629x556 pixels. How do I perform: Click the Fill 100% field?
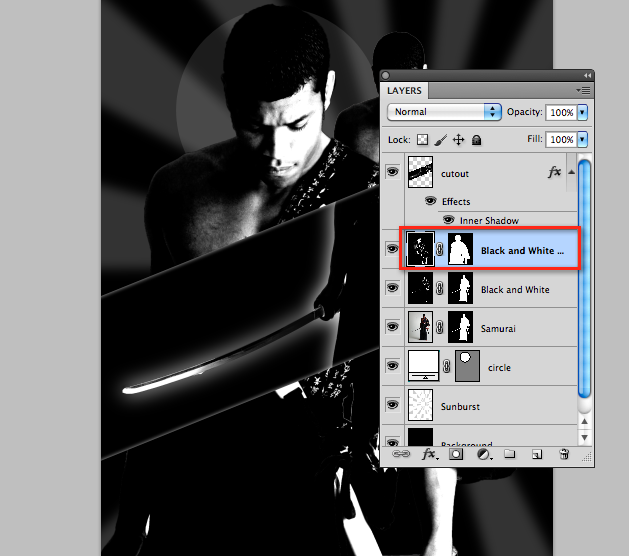562,140
